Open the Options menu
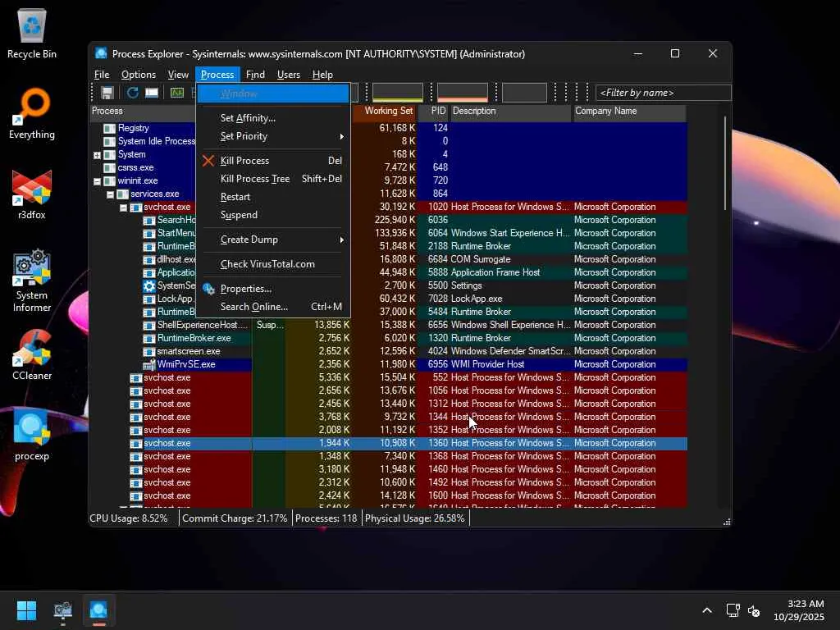The image size is (840, 630). pos(138,75)
